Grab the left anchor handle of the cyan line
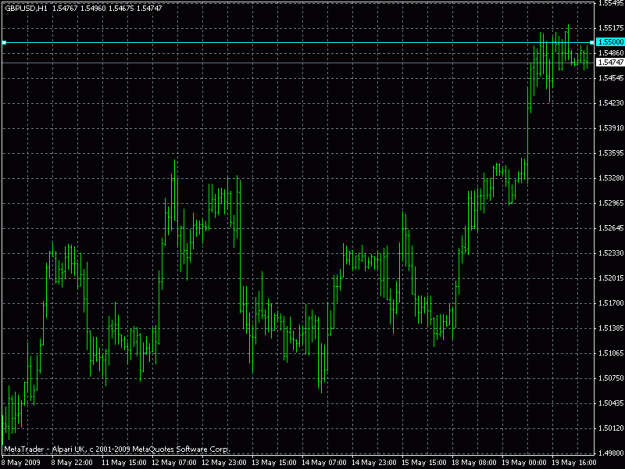625x469 pixels. click(4, 42)
